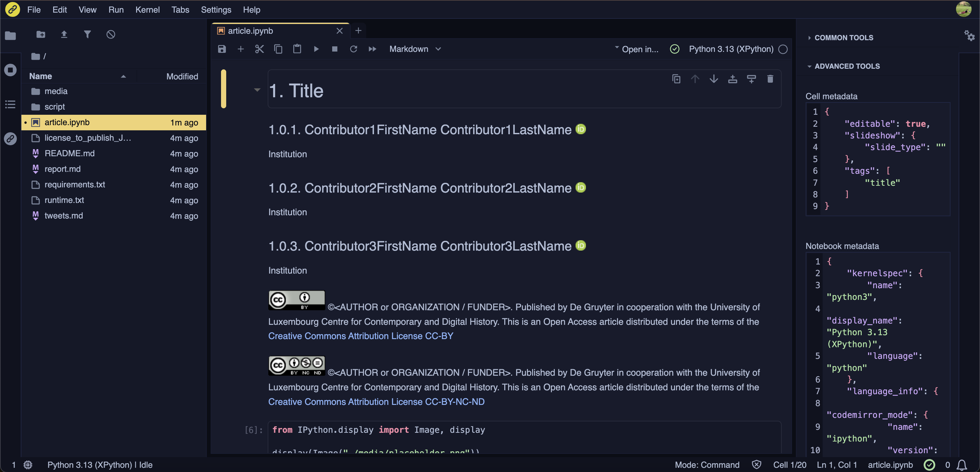Expand the COMMON TOOLS section
Screen dimensions: 980x472
tap(840, 38)
